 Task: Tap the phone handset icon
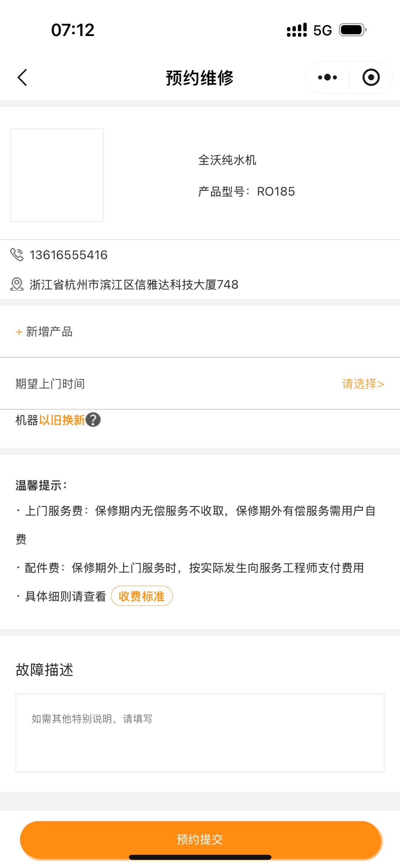pos(17,255)
